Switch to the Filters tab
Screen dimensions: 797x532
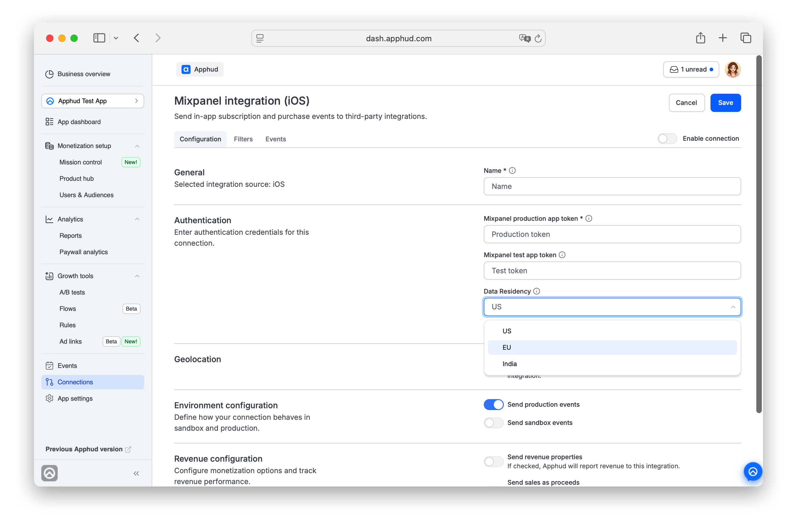click(x=243, y=139)
